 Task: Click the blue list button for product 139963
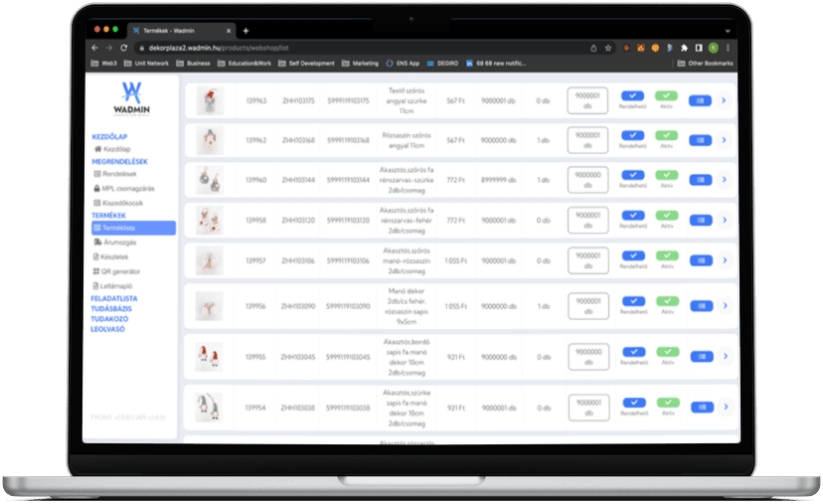pos(699,100)
